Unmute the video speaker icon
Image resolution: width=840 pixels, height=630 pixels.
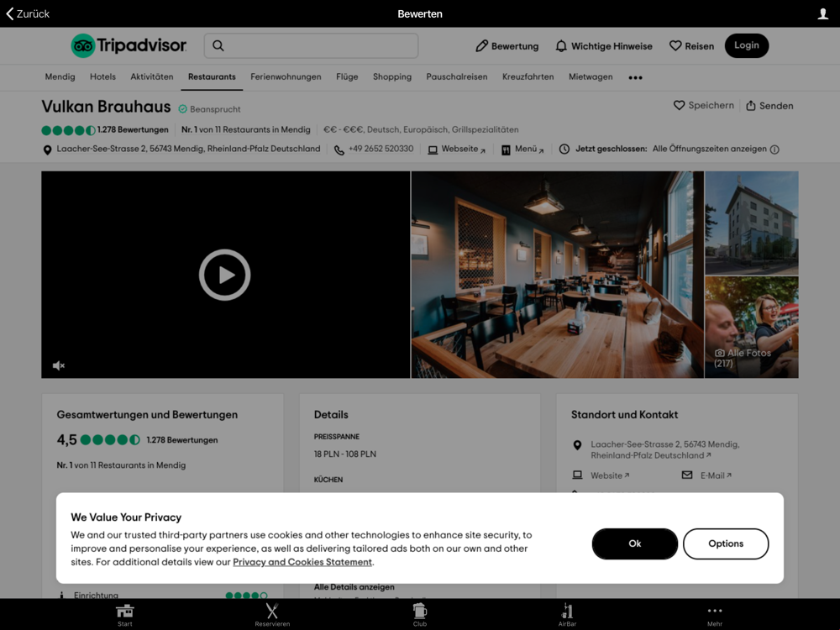tap(59, 365)
